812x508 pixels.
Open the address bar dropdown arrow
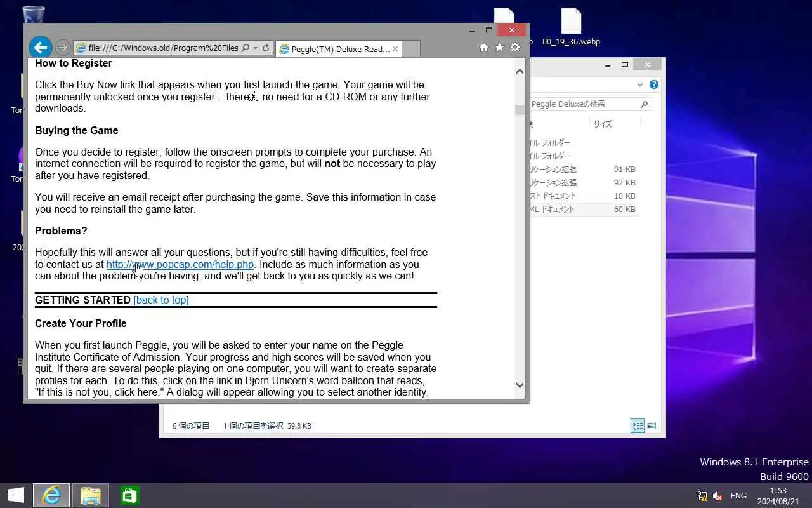tap(255, 48)
